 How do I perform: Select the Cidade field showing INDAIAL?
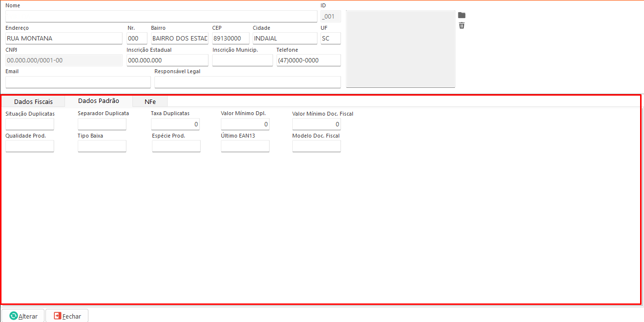click(x=284, y=39)
